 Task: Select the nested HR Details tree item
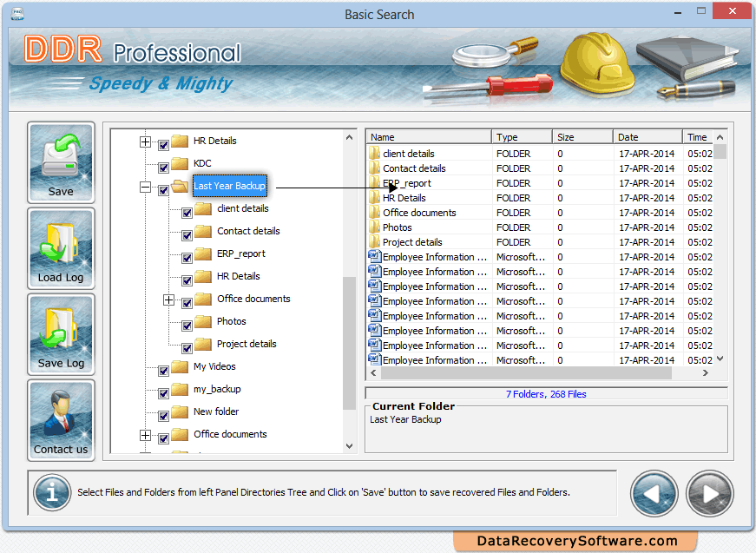(238, 276)
